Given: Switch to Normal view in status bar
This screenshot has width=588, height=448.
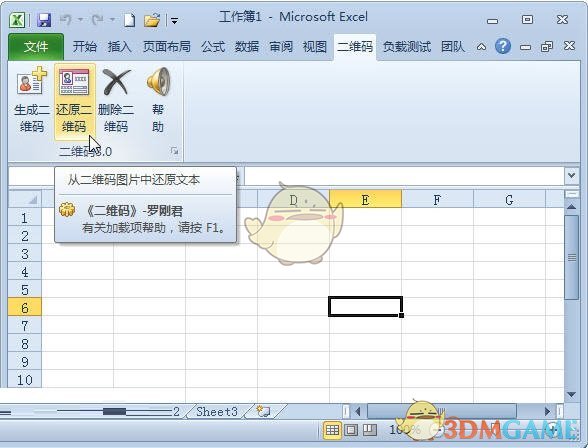Looking at the screenshot, I should [332, 430].
